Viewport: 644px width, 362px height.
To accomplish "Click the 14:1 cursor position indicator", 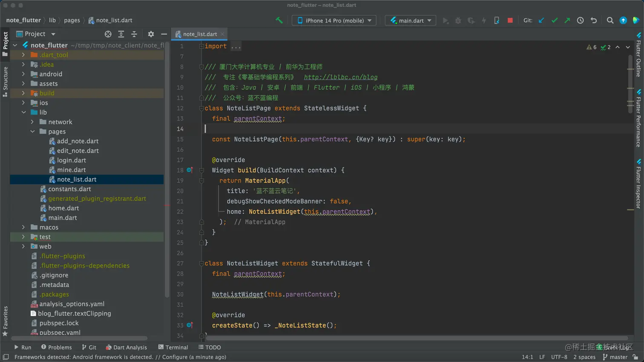I will click(x=527, y=357).
